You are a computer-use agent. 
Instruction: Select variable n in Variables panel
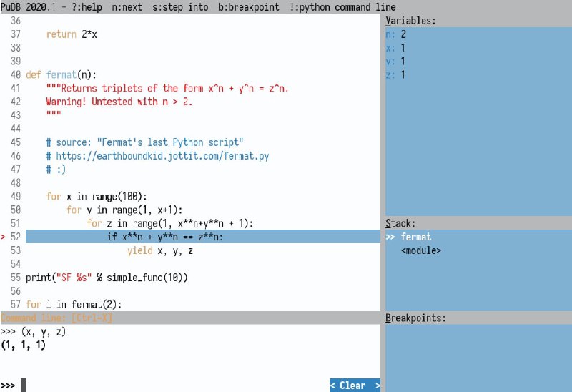[396, 34]
